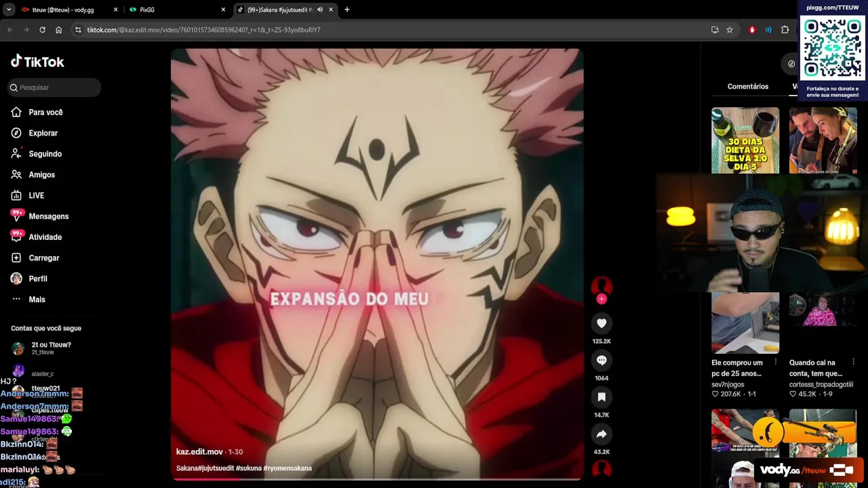The width and height of the screenshot is (868, 488).
Task: Open more options for Ele comprou um pc
Action: [x=776, y=362]
